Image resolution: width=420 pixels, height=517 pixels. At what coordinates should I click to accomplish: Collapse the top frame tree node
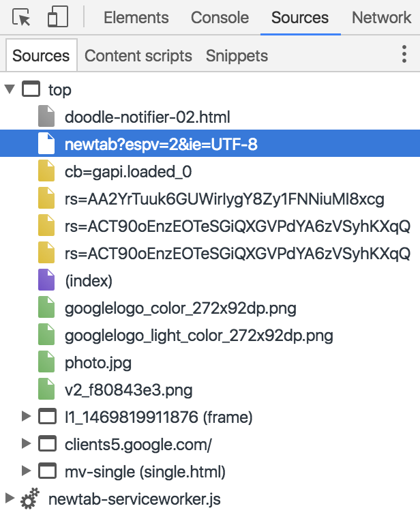[x=10, y=89]
